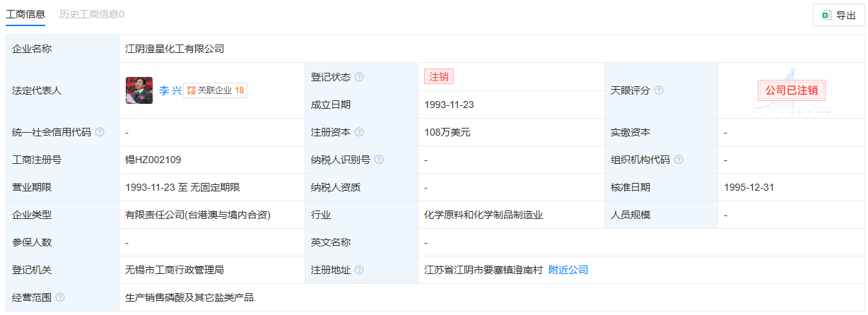Click help icon beside 经营范围

[60, 297]
